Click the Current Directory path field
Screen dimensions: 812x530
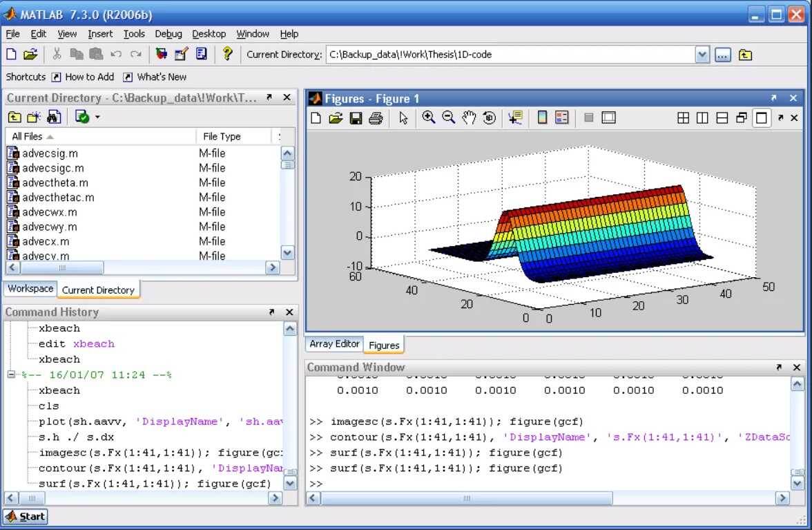[510, 55]
